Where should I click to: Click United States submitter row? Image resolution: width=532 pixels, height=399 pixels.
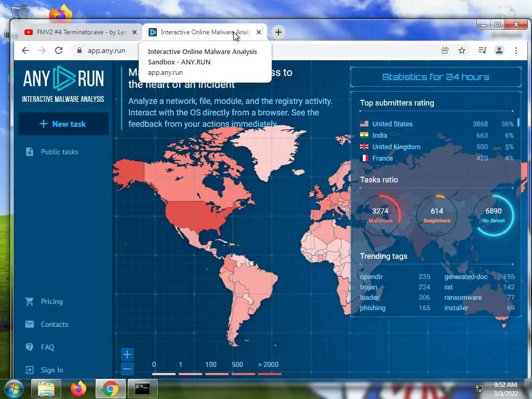click(x=436, y=124)
